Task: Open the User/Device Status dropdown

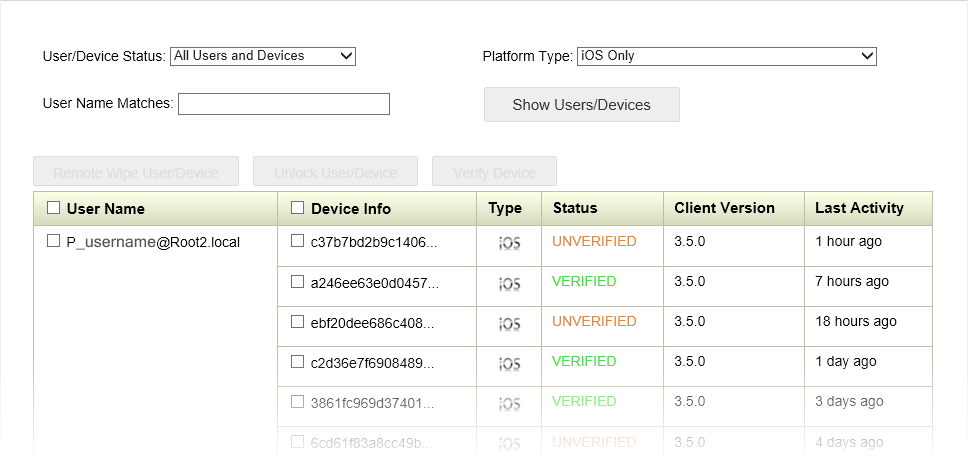Action: [263, 56]
